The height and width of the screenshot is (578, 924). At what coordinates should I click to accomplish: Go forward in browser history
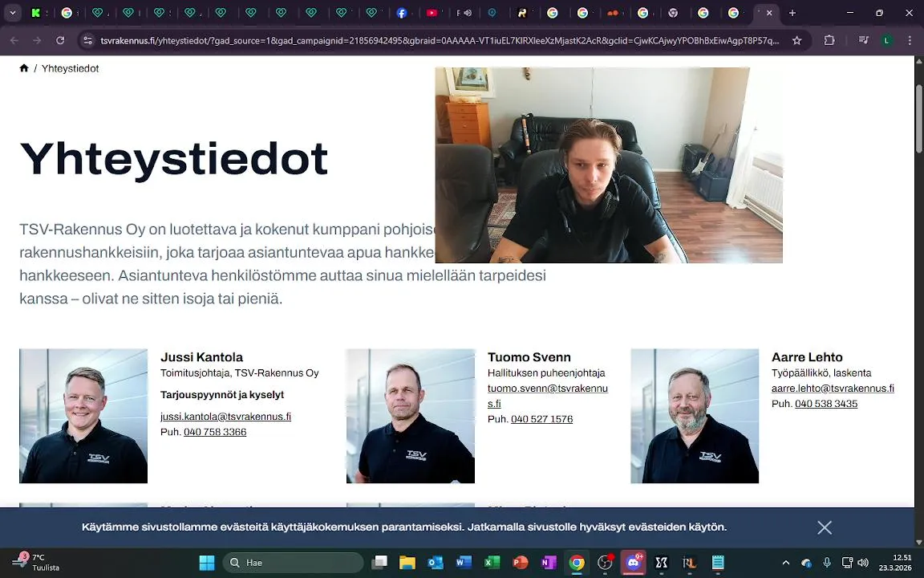point(37,40)
